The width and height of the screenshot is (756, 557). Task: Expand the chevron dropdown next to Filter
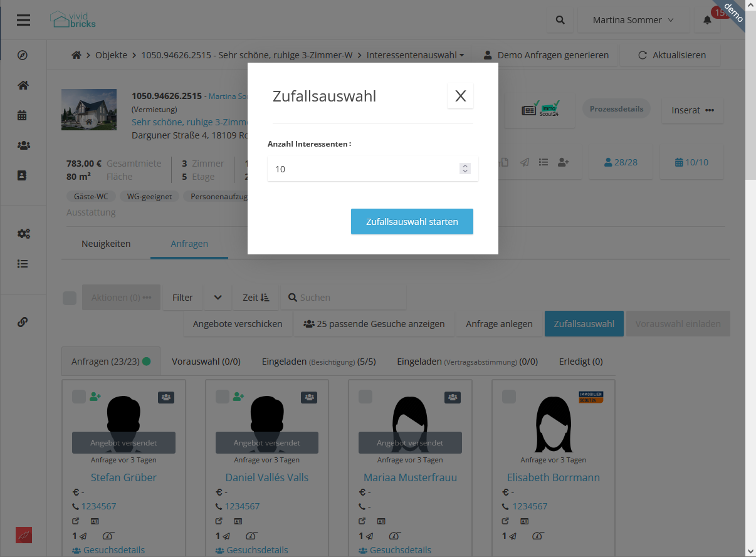[218, 298]
